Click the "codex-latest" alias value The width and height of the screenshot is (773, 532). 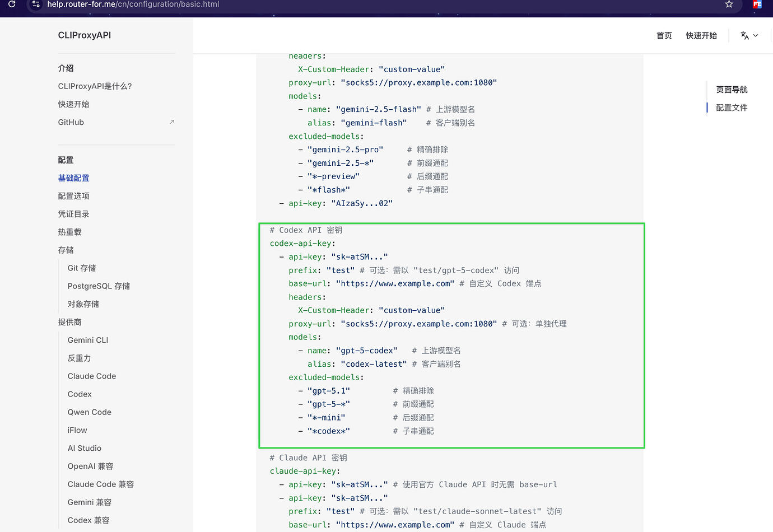(374, 364)
